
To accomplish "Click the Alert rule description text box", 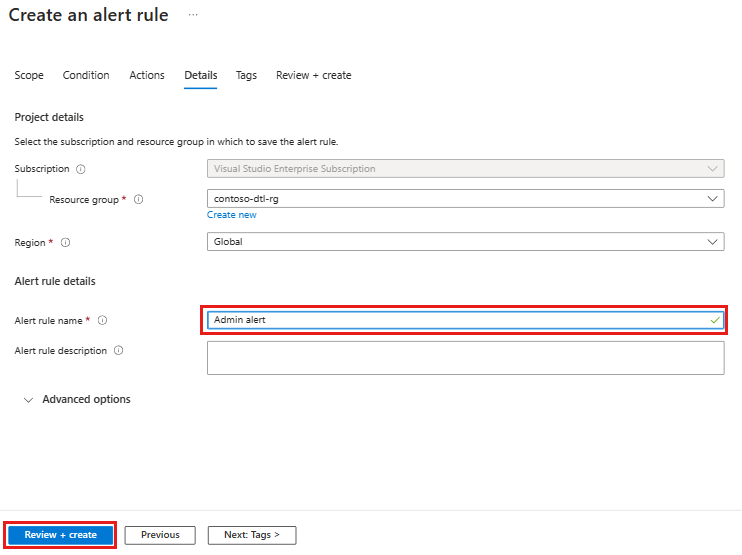I will (466, 358).
